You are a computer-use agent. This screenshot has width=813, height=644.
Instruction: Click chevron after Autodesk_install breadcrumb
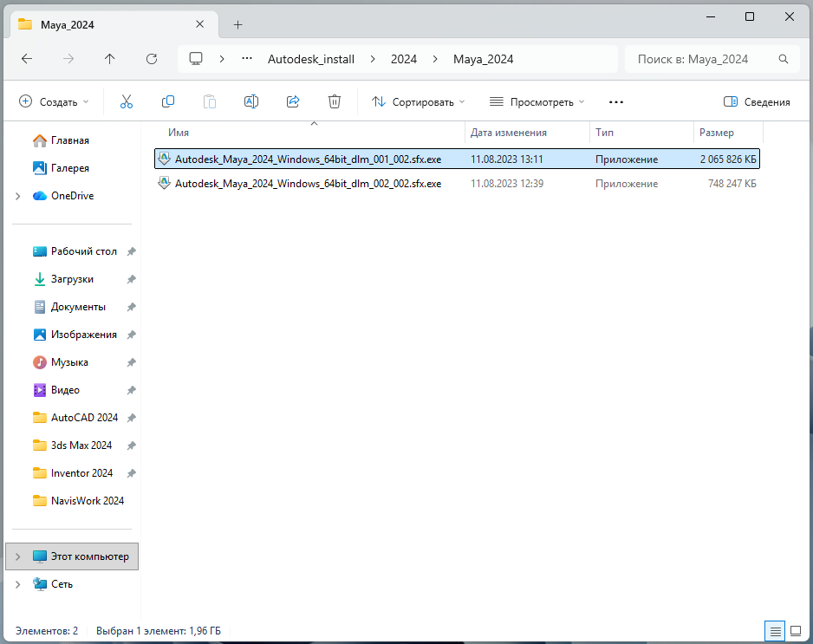pyautogui.click(x=373, y=59)
